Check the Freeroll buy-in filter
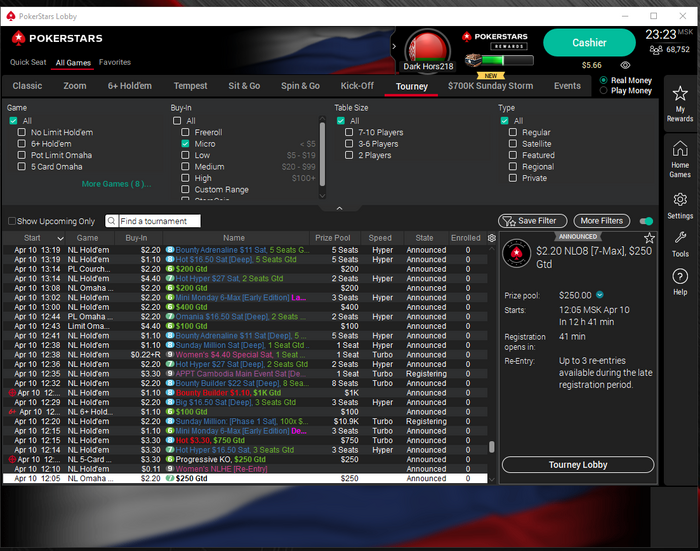Screen dimensions: 700x551 click(x=185, y=132)
